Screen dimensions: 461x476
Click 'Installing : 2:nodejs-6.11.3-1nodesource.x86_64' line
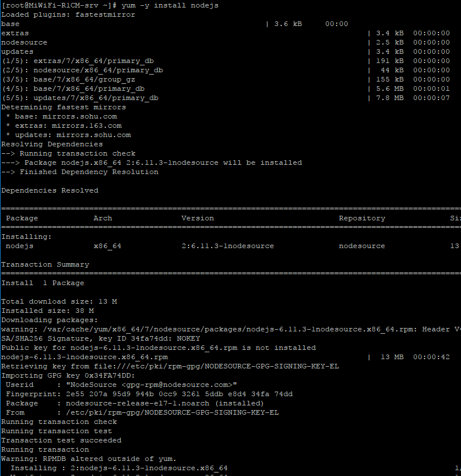[x=119, y=468]
